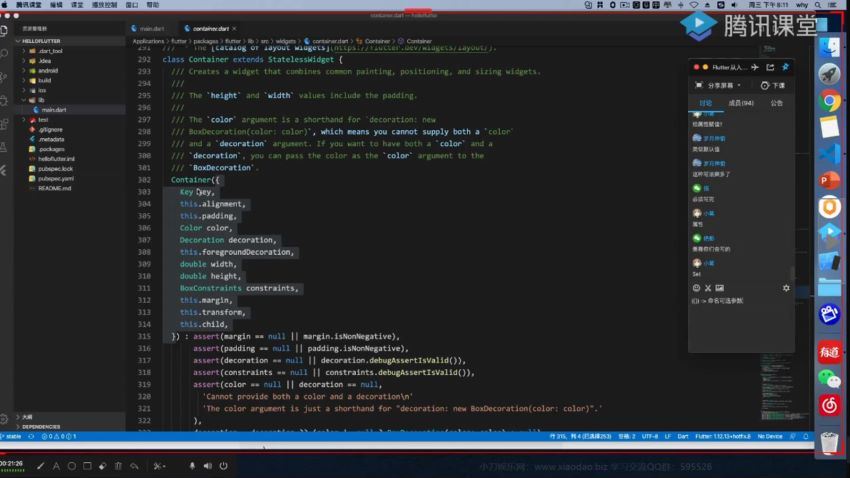Image resolution: width=850 pixels, height=478 pixels.
Task: Close the container.dart tab
Action: 234,29
